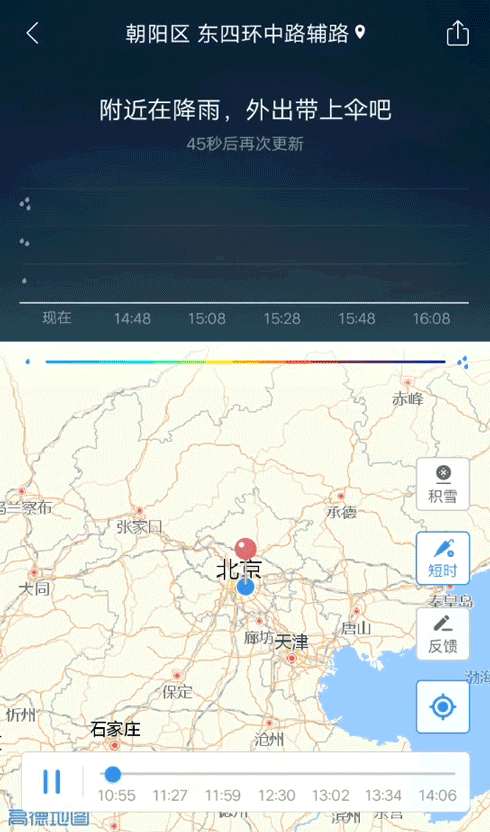Tap 天津 city label on map
490x832 pixels.
[x=291, y=642]
